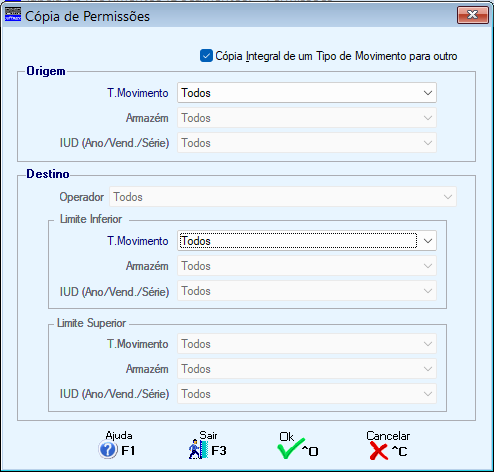Open Limite Inferior Armazém dropdown

click(x=307, y=266)
